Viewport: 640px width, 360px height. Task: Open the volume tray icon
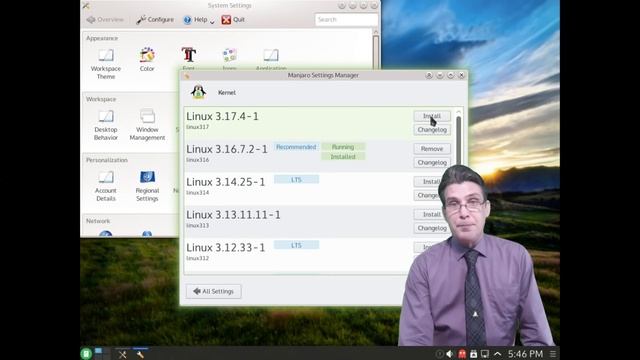point(450,354)
